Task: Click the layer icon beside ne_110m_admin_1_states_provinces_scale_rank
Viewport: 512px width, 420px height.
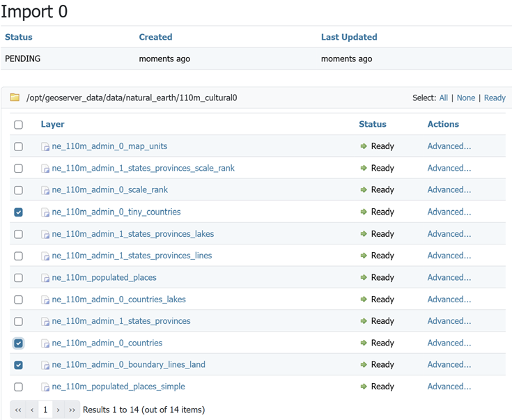Action: [x=45, y=169]
